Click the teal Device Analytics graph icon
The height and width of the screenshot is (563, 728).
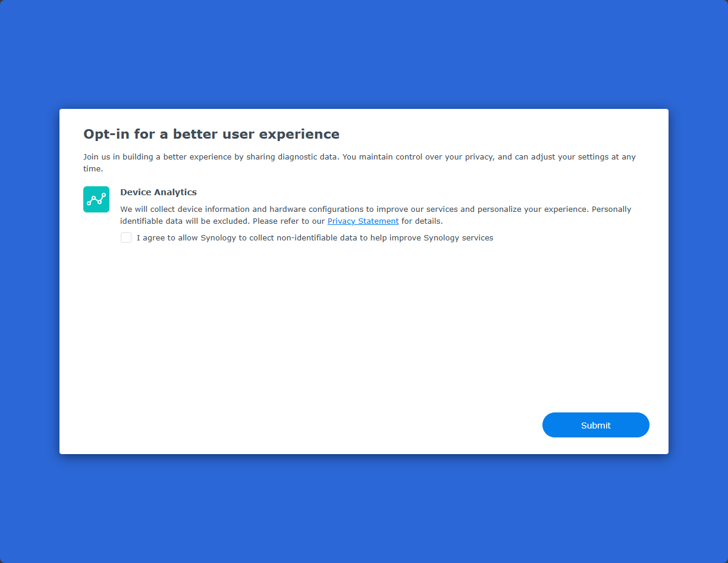tap(96, 199)
